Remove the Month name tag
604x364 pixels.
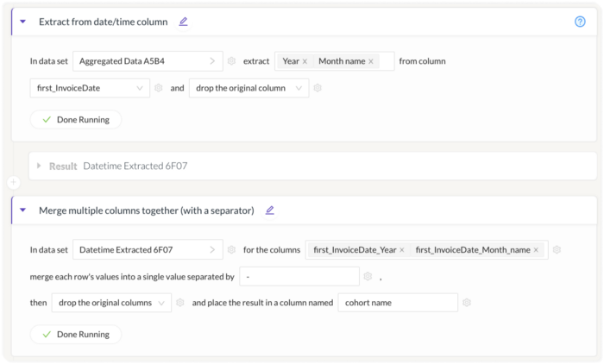(370, 61)
